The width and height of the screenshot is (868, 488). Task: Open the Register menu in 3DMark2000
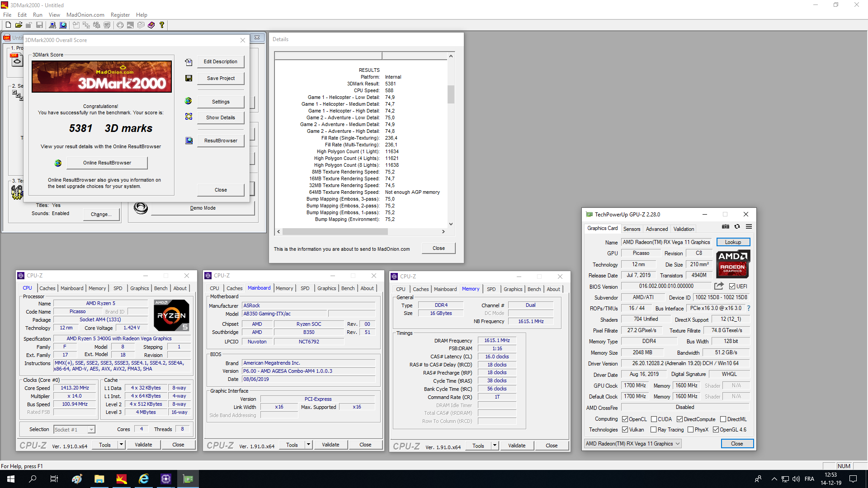pos(120,15)
